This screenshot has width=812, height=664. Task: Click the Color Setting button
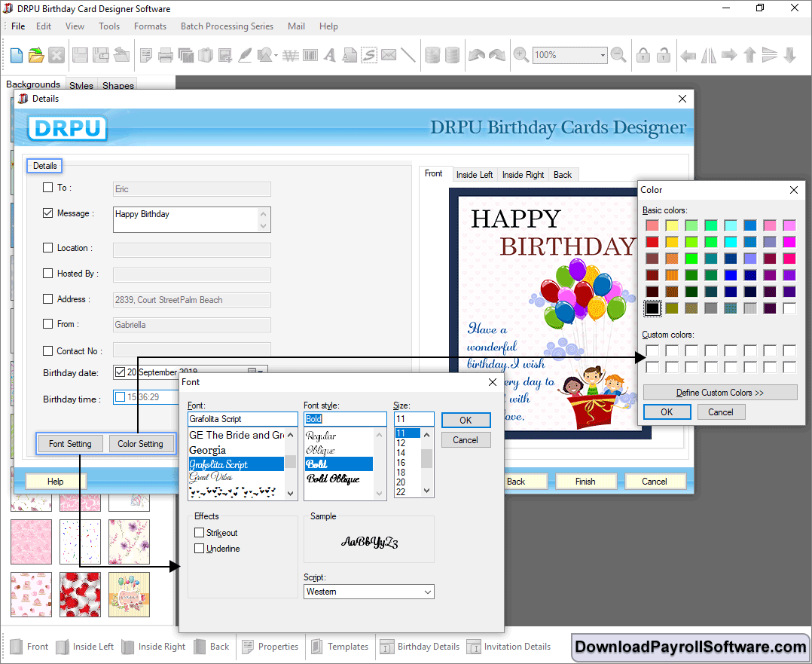click(x=140, y=444)
